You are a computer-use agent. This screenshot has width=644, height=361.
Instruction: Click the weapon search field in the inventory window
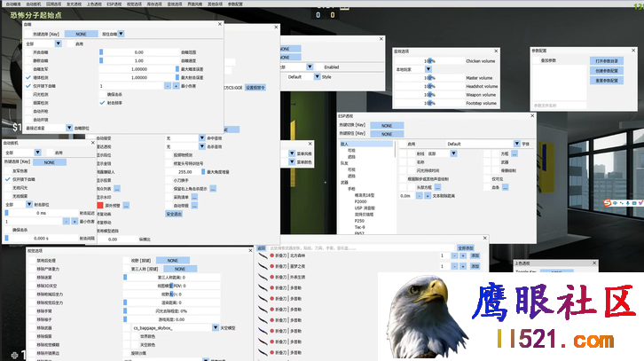pos(361,248)
